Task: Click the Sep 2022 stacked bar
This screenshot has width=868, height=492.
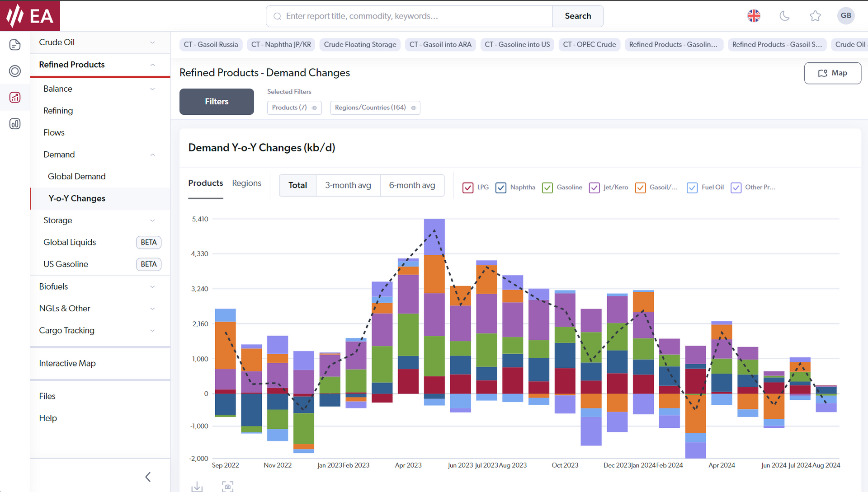Action: tap(225, 363)
